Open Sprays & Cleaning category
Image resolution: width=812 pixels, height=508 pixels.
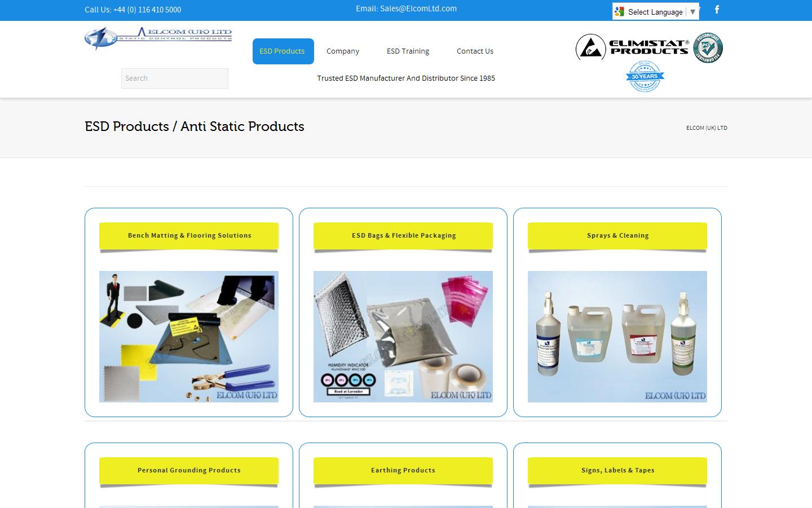[617, 235]
